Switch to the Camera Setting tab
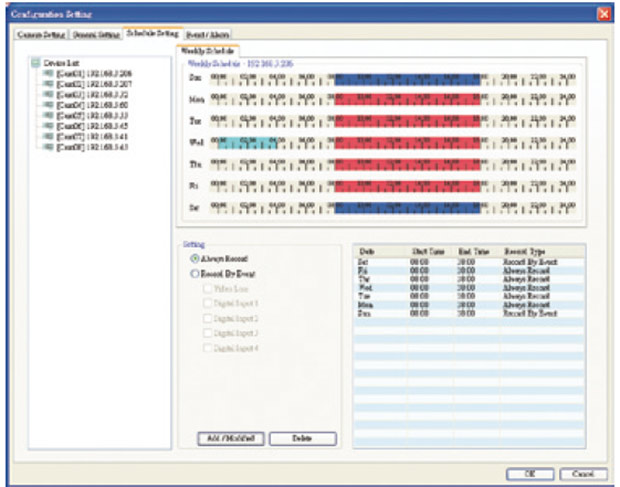The height and width of the screenshot is (487, 620). click(x=42, y=34)
